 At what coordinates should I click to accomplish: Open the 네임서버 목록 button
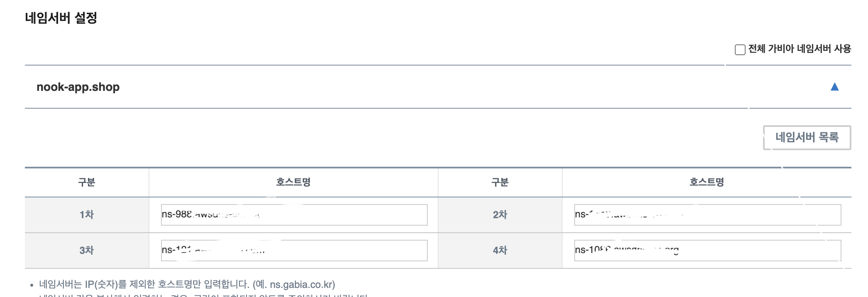807,137
